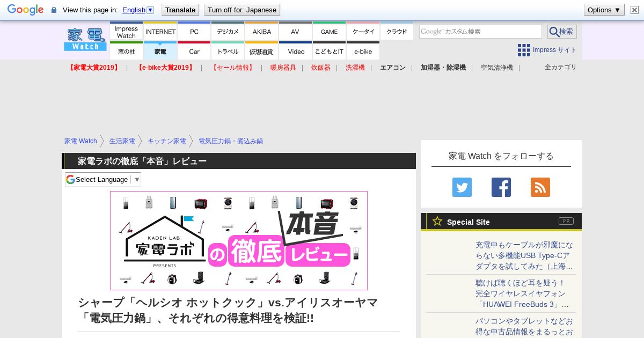Open the Facebook follow icon
The width and height of the screenshot is (644, 338).
(x=501, y=187)
